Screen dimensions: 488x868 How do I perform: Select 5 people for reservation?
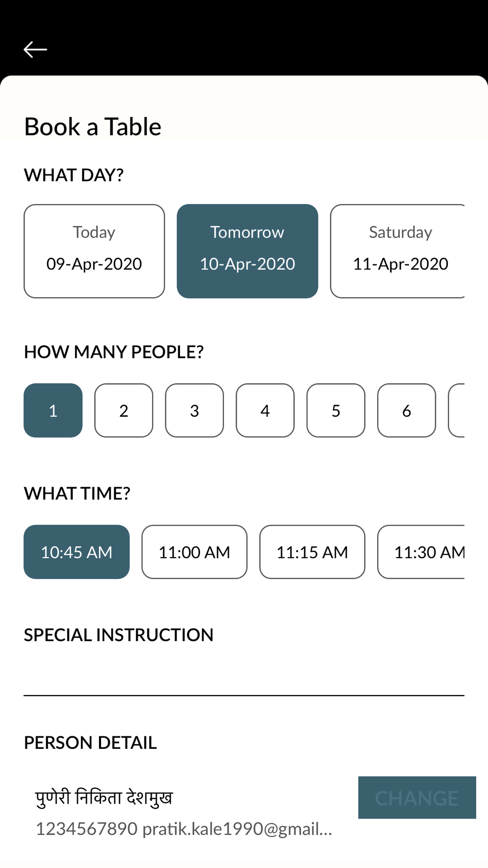(336, 410)
